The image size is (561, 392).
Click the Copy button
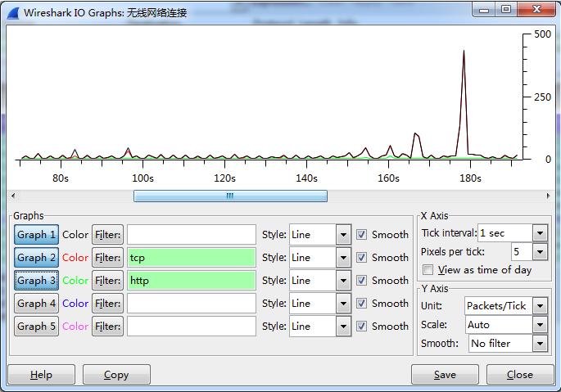(x=116, y=375)
